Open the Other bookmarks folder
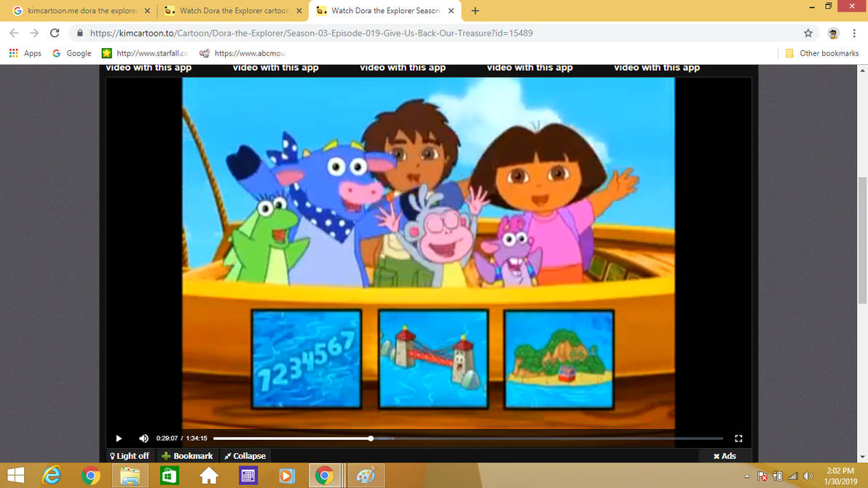The image size is (868, 488). pos(822,53)
